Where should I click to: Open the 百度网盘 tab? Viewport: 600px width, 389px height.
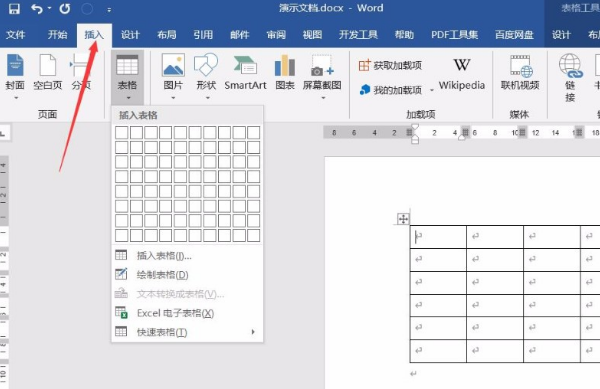click(514, 35)
